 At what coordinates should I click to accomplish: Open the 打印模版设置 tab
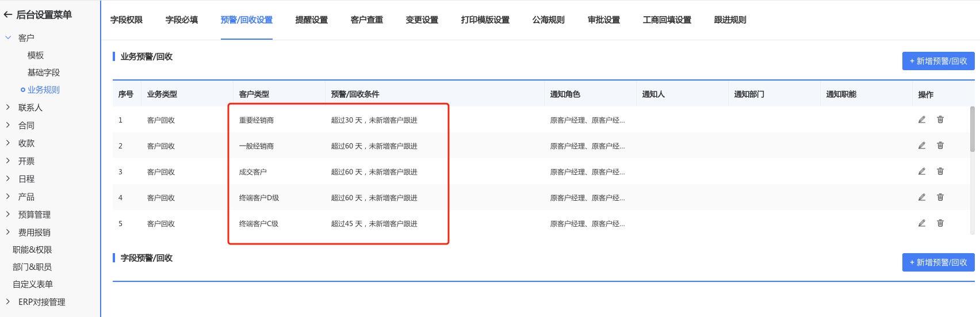(x=485, y=20)
